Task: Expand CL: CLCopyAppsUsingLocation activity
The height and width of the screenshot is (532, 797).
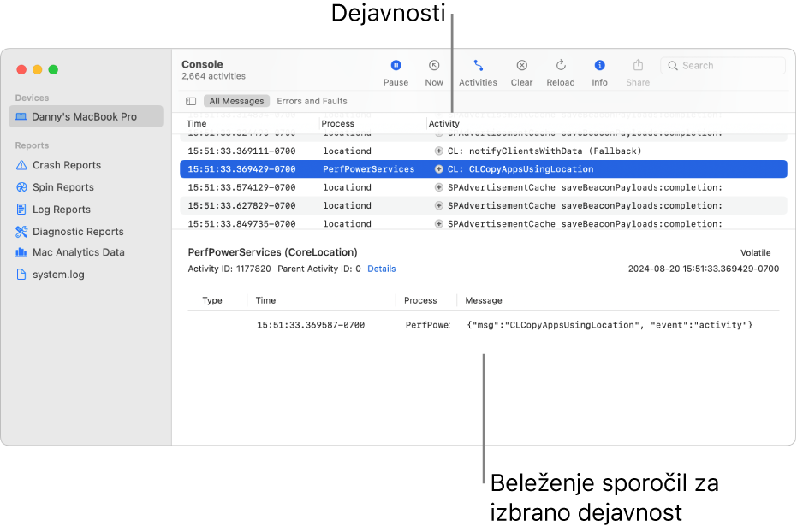Action: click(438, 169)
